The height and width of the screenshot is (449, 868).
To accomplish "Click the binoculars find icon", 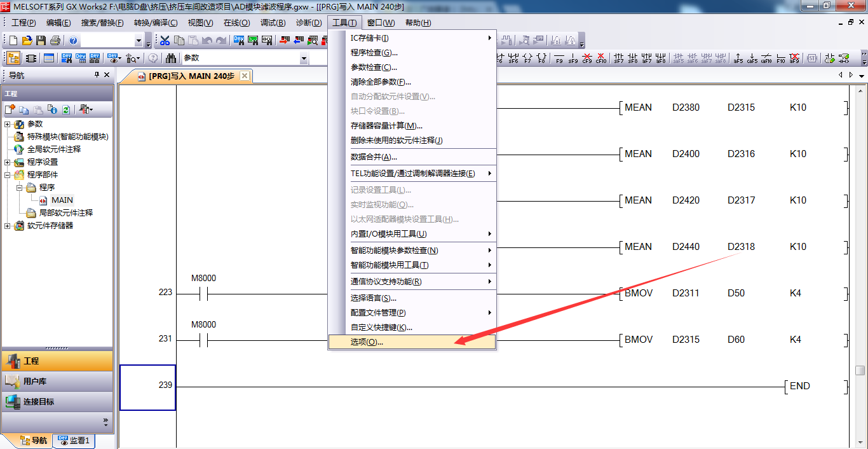I will click(171, 59).
